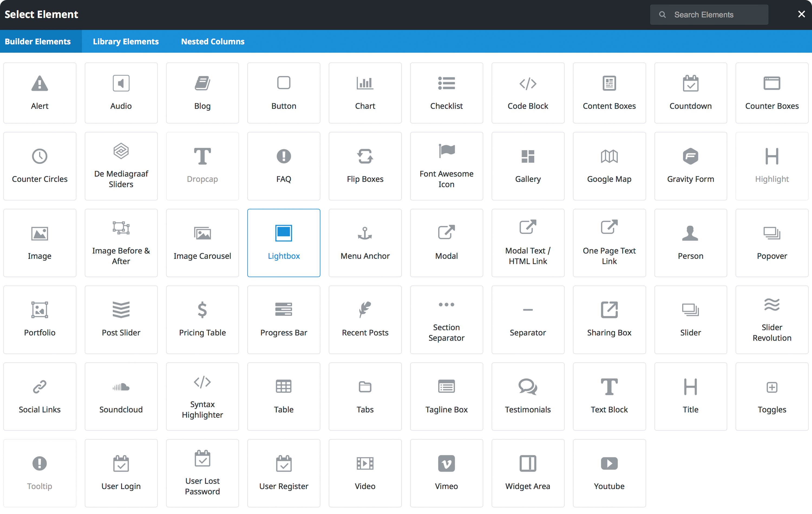Select the Pricing Table element
The height and width of the screenshot is (514, 812).
coord(202,319)
